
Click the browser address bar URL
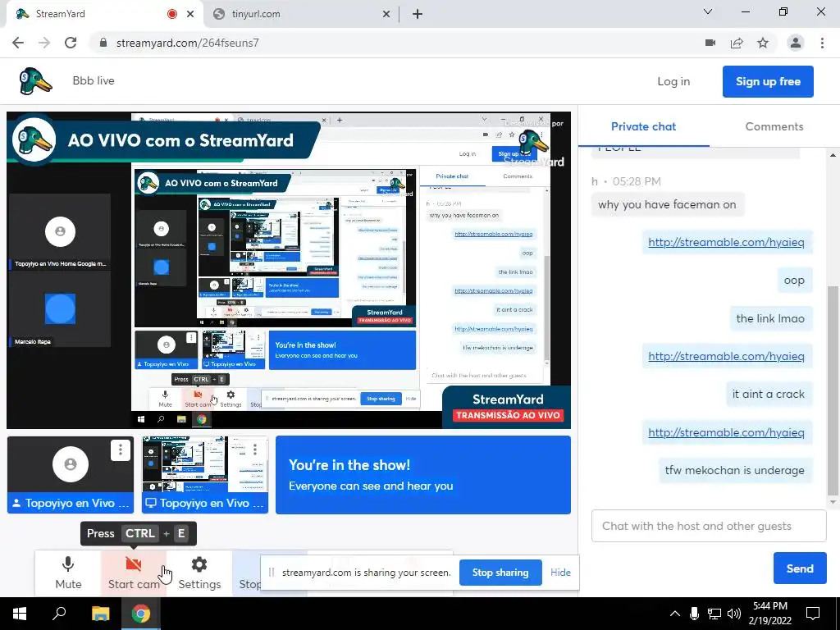[x=188, y=43]
